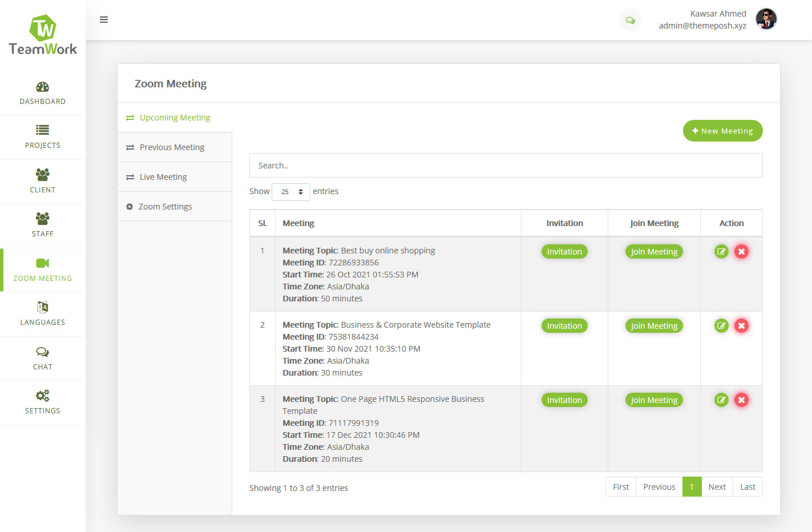Delete the Business & Corporate Website Template meeting

pos(741,325)
